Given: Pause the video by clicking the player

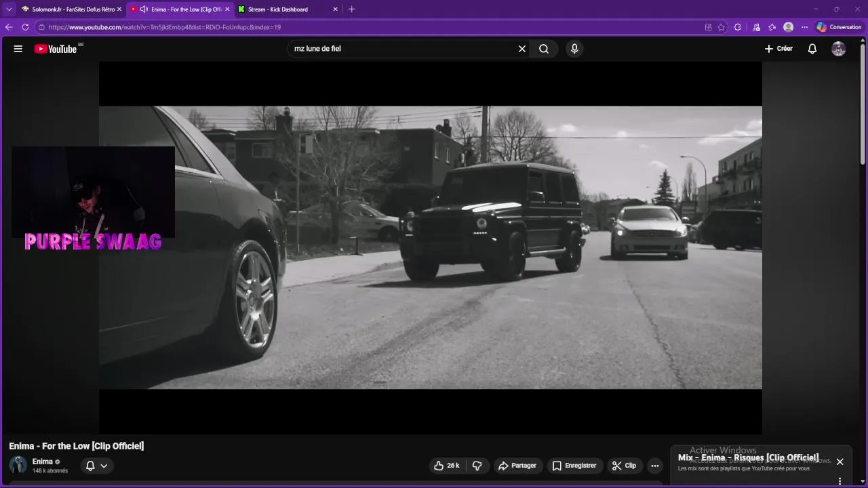Looking at the screenshot, I should [x=431, y=247].
